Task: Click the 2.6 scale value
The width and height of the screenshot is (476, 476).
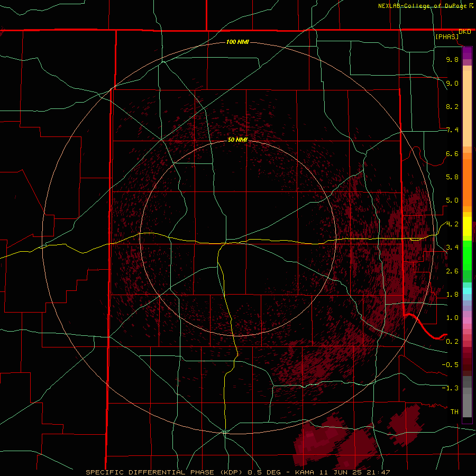Action: [452, 271]
